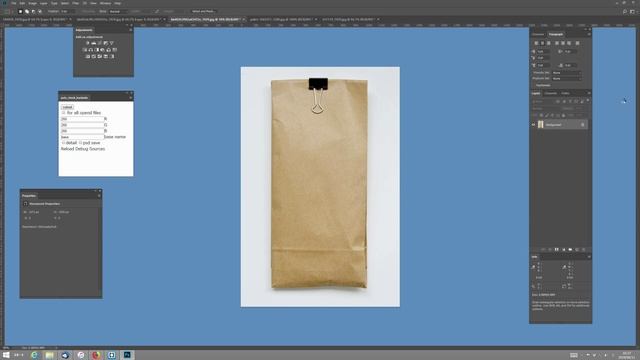Open the Info panel flyout menu

point(589,257)
